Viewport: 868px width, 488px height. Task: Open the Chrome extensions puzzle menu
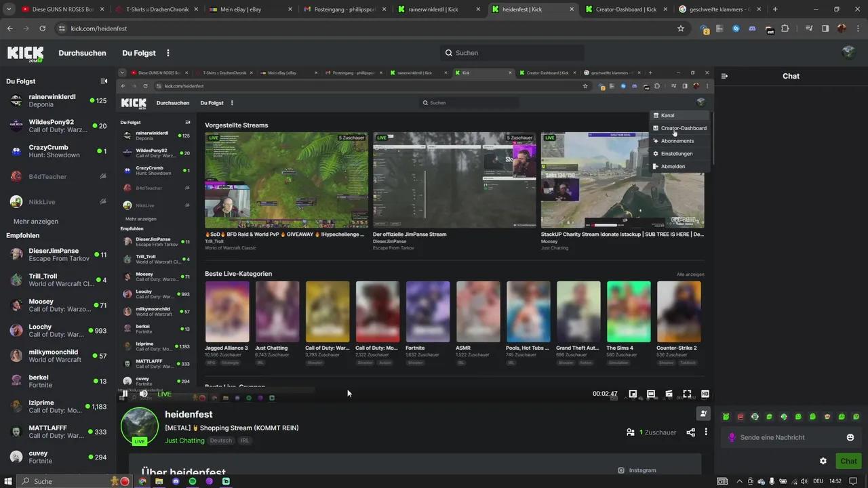[785, 28]
